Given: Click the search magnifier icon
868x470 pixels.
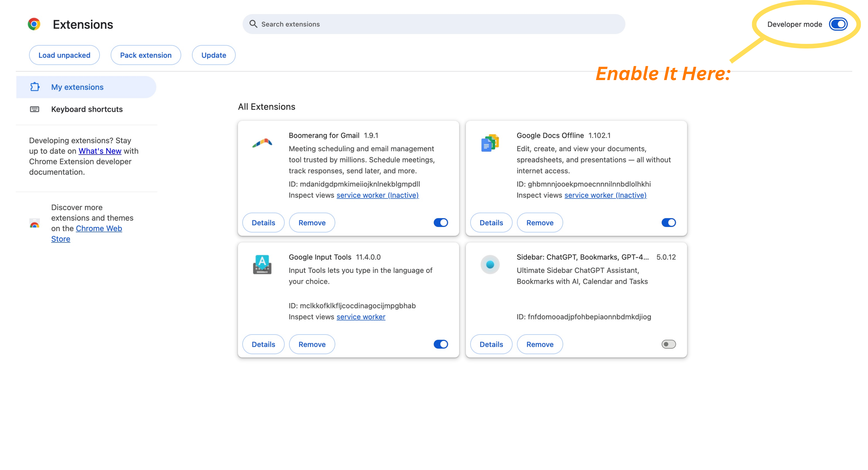Looking at the screenshot, I should tap(253, 24).
